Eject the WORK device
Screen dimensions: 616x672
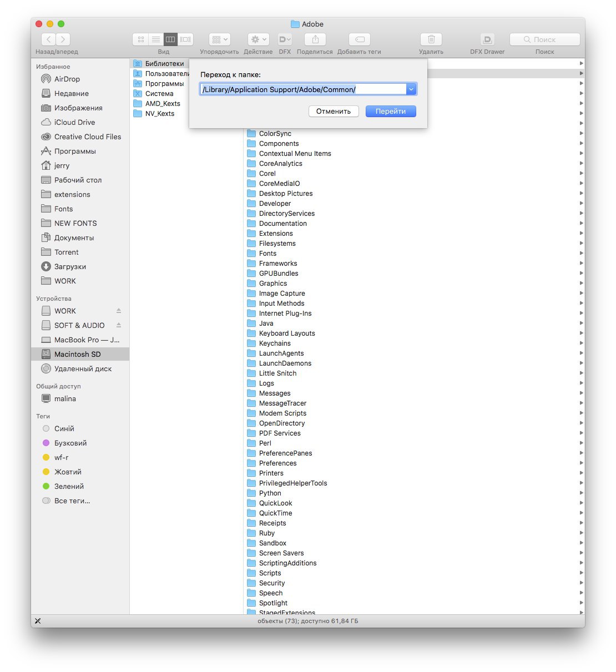[119, 311]
